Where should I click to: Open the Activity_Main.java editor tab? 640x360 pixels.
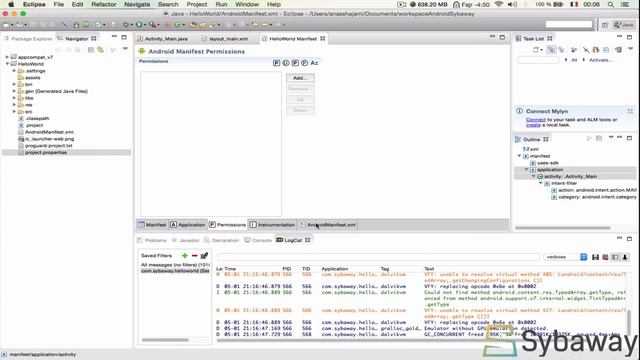coord(163,38)
